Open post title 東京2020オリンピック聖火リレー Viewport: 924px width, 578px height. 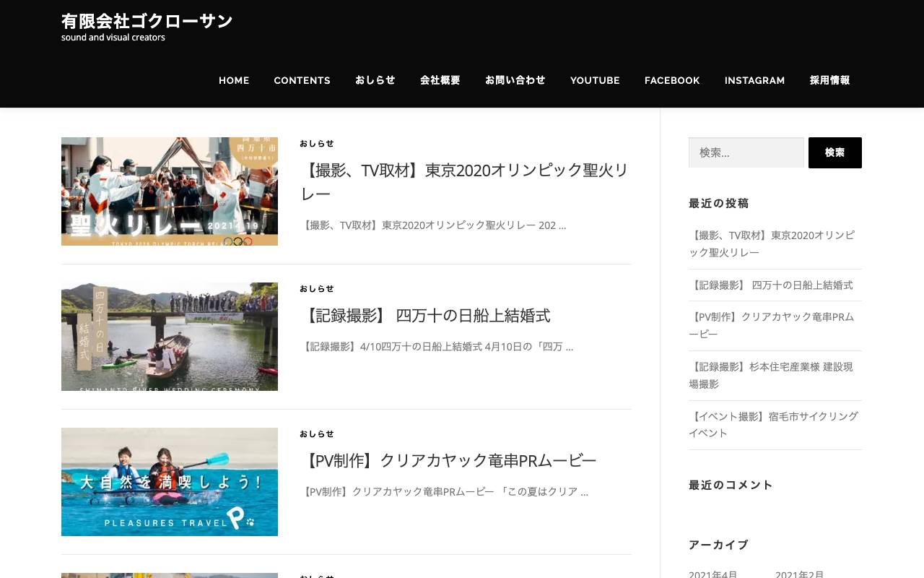pyautogui.click(x=464, y=182)
